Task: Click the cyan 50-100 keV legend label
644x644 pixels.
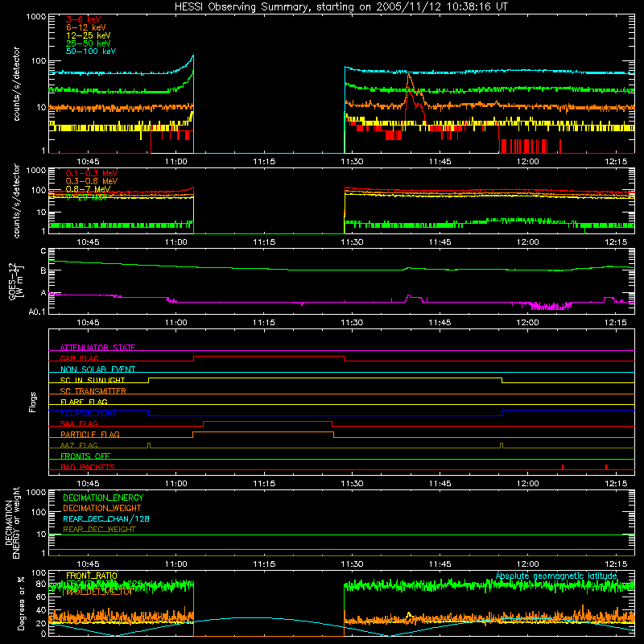Action: pyautogui.click(x=91, y=52)
